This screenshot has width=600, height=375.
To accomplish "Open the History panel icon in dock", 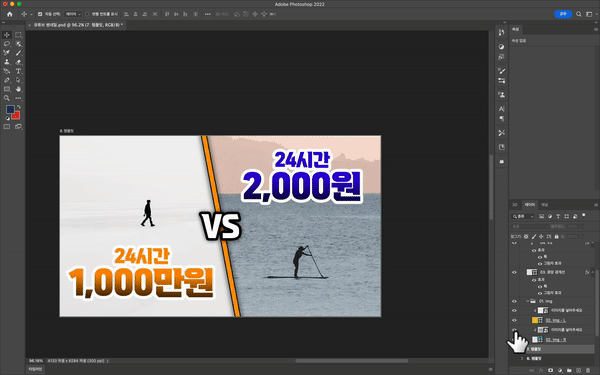I will click(x=501, y=33).
